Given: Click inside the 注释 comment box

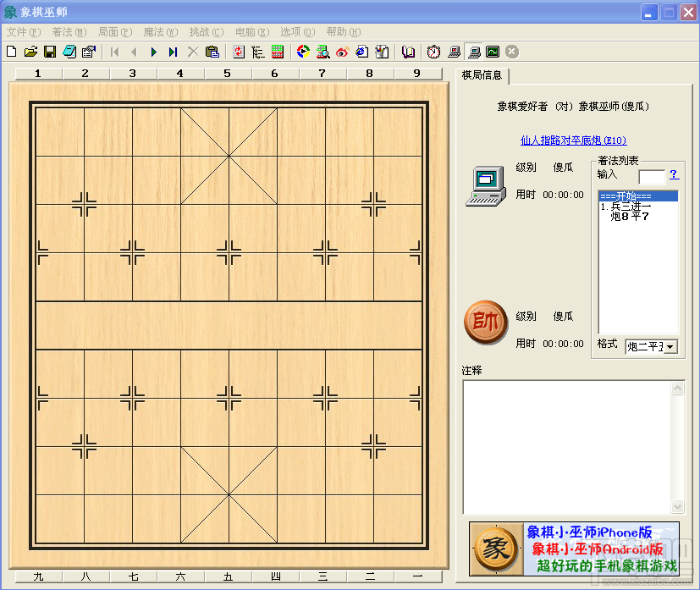Looking at the screenshot, I should pyautogui.click(x=567, y=448).
